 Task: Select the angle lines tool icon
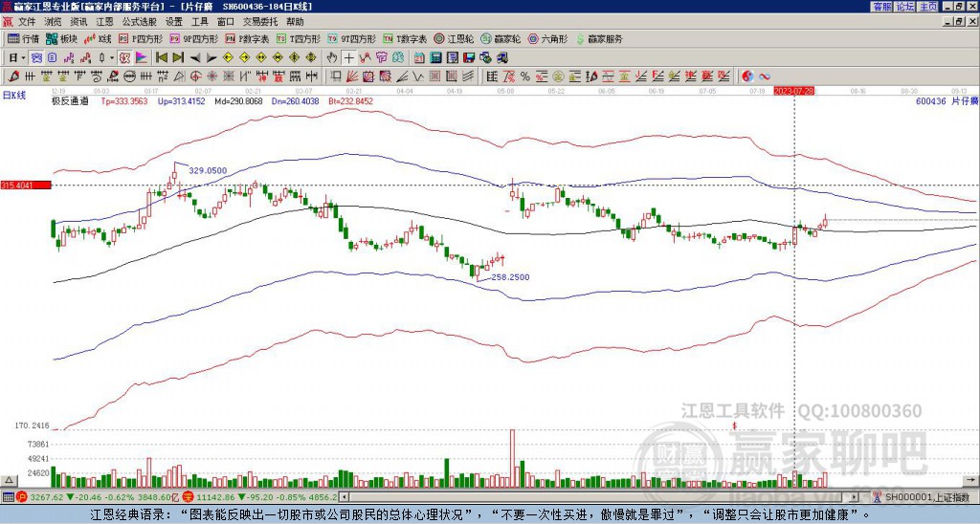(401, 76)
